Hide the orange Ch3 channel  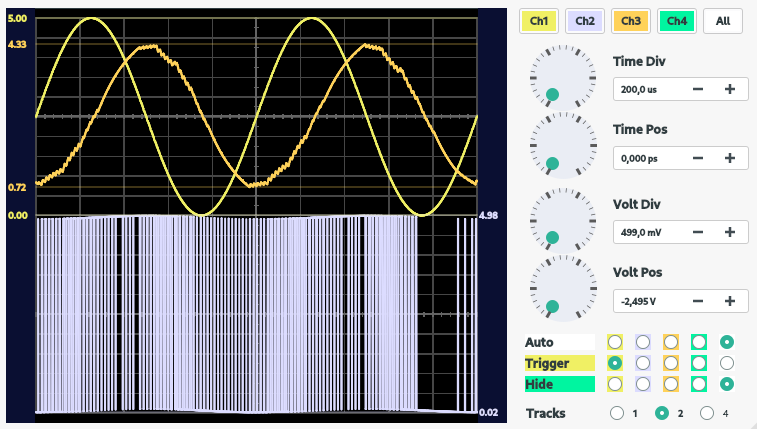click(x=671, y=383)
